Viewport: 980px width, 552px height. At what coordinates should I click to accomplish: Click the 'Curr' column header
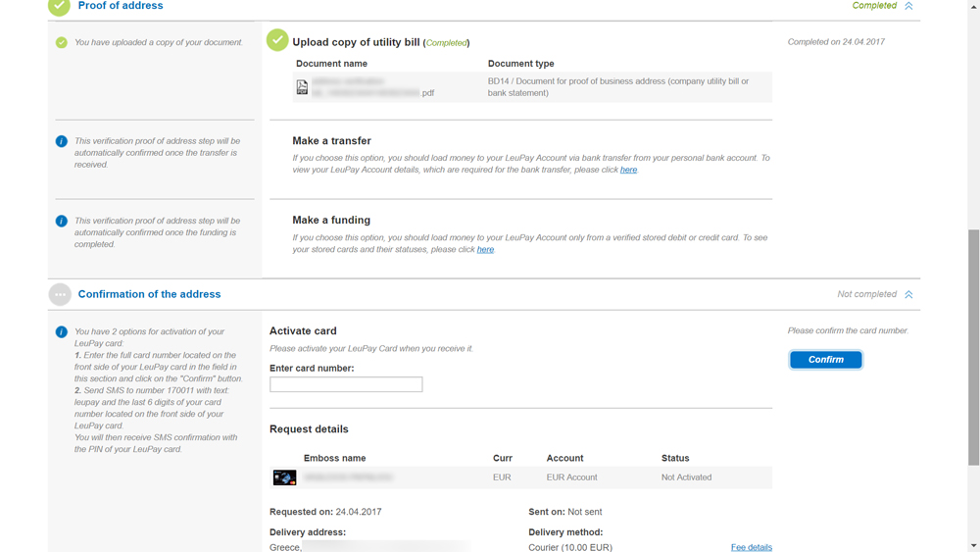(502, 458)
